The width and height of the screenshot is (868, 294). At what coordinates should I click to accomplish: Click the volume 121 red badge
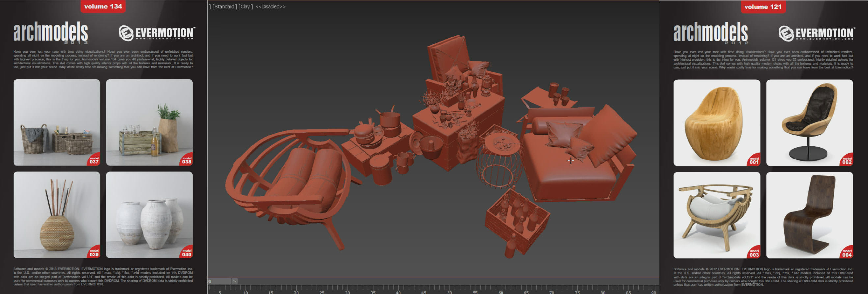[763, 7]
